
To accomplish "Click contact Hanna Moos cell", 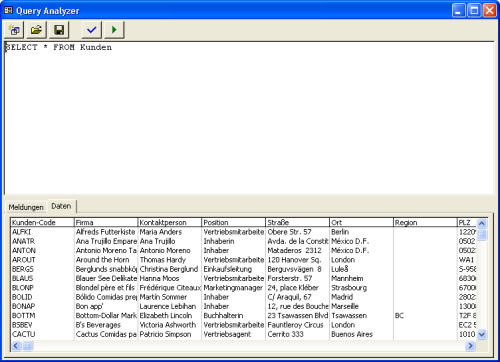I will coord(170,278).
